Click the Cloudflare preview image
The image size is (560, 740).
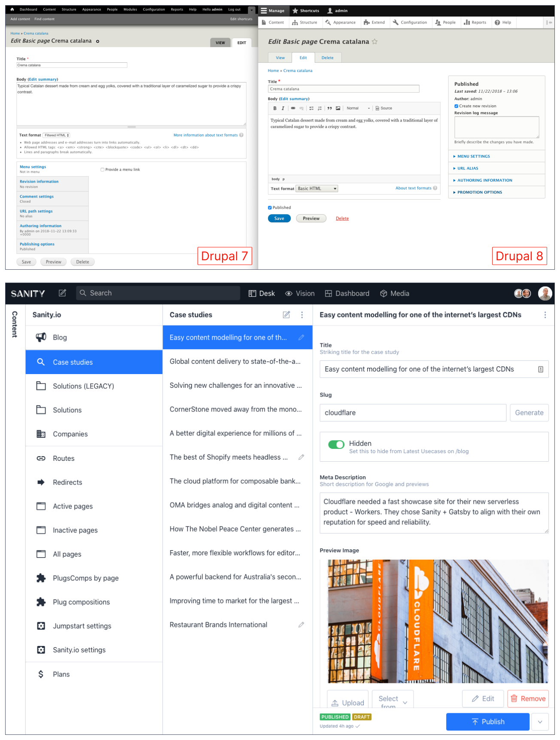438,621
